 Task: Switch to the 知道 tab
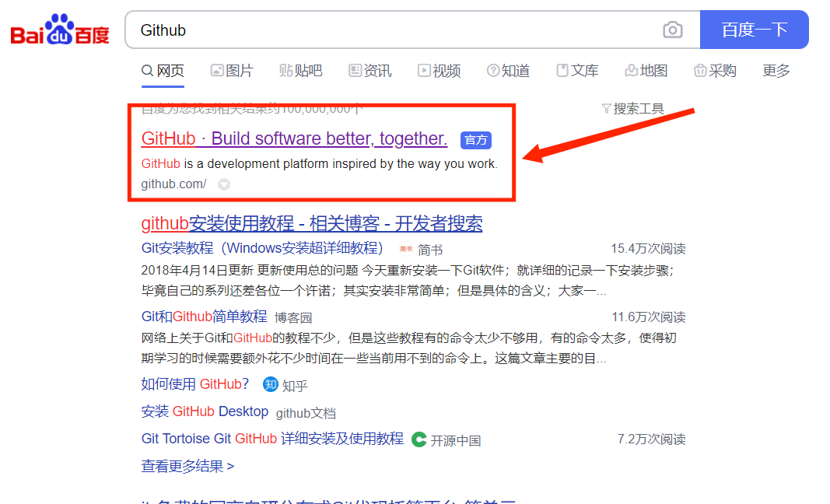click(x=509, y=70)
